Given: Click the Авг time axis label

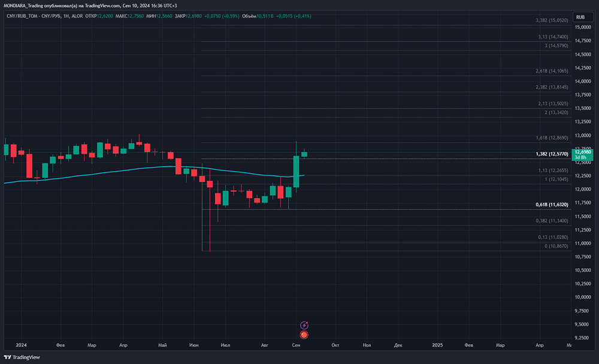Looking at the screenshot, I should coord(264,345).
